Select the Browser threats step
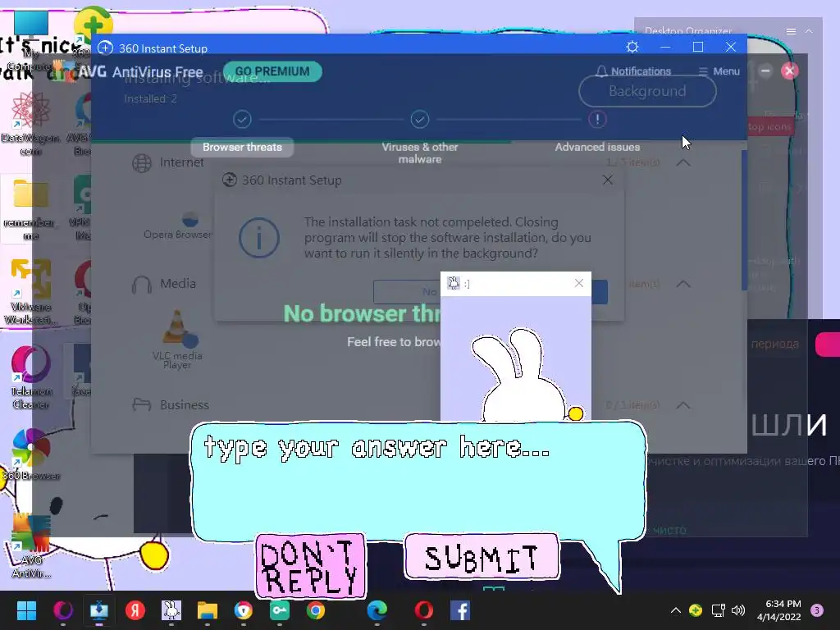 click(242, 148)
